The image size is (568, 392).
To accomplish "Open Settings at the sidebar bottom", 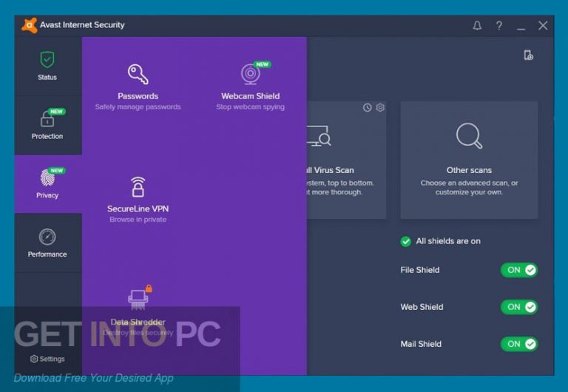I will click(47, 359).
